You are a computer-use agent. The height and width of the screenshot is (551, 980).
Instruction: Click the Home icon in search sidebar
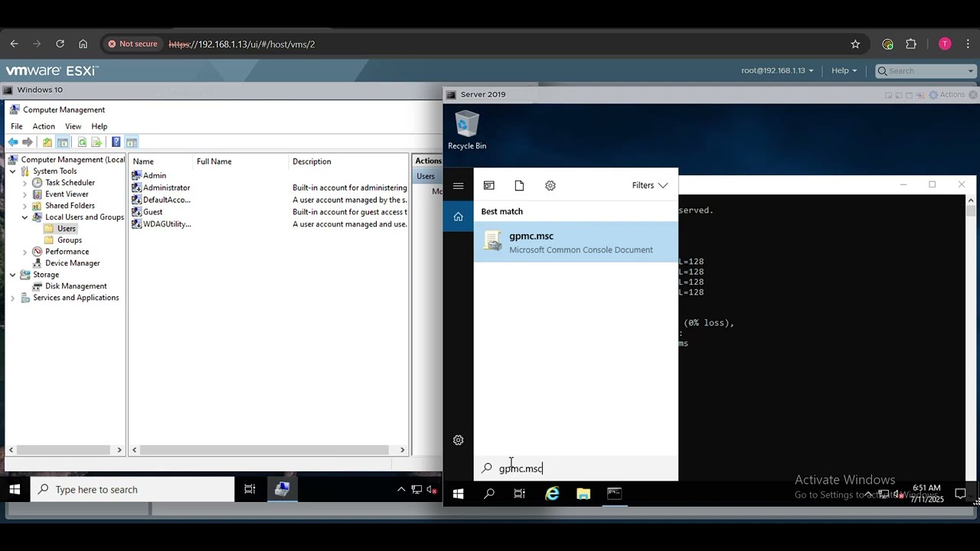pos(458,217)
